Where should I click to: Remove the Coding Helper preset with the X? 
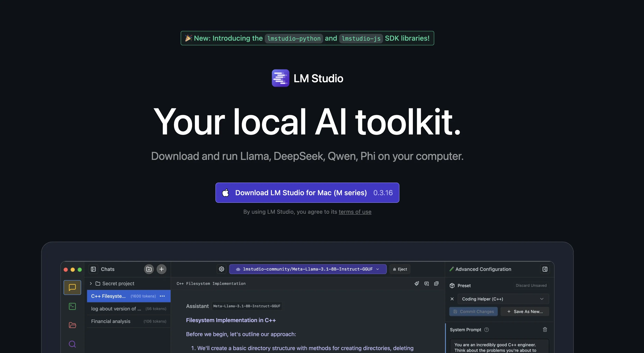[452, 299]
